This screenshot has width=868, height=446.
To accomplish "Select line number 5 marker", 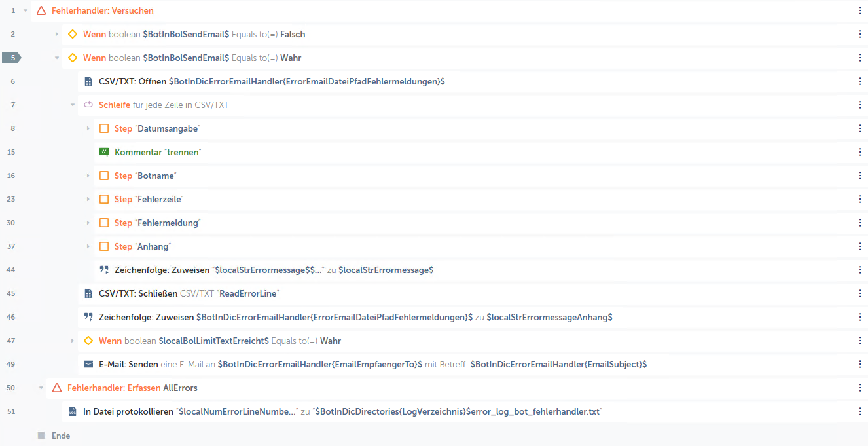I will 12,58.
